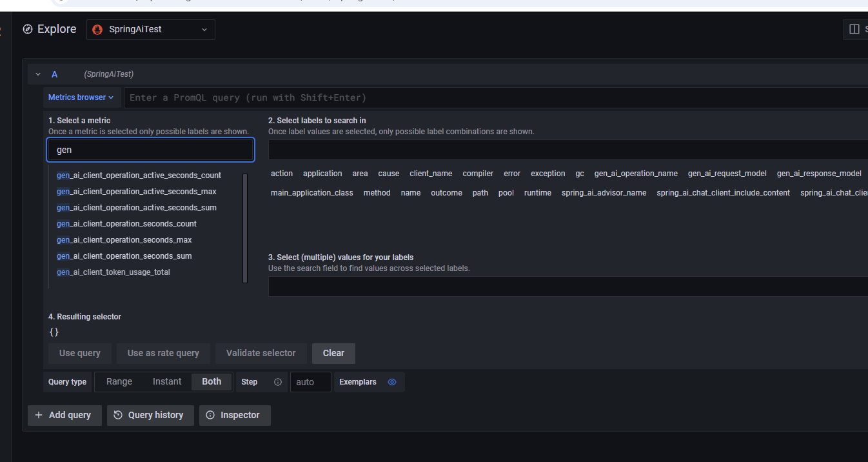Click the Validate selector button
The height and width of the screenshot is (462, 868).
pos(261,353)
